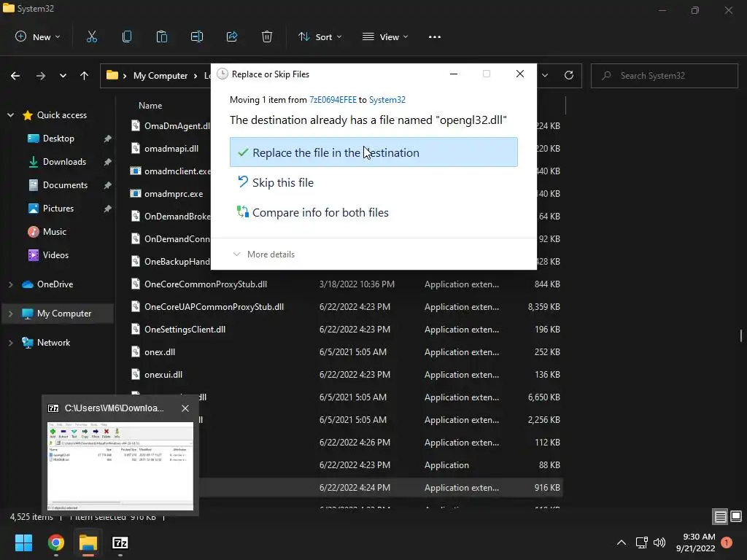Go forward with the right arrow
Screen dimensions: 747x560
point(41,76)
